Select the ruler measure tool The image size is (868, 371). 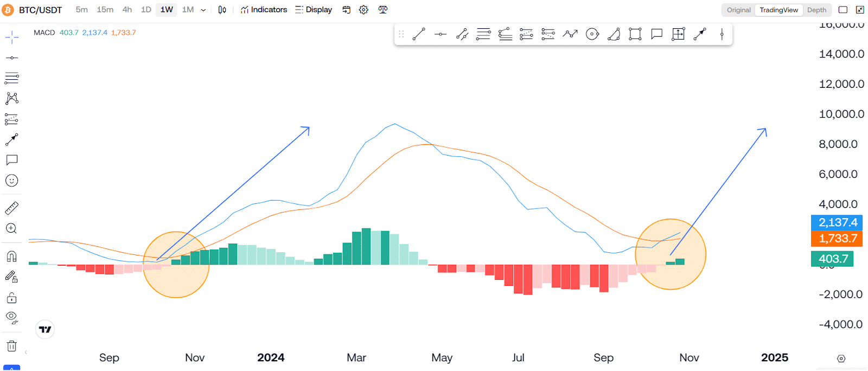(x=12, y=208)
